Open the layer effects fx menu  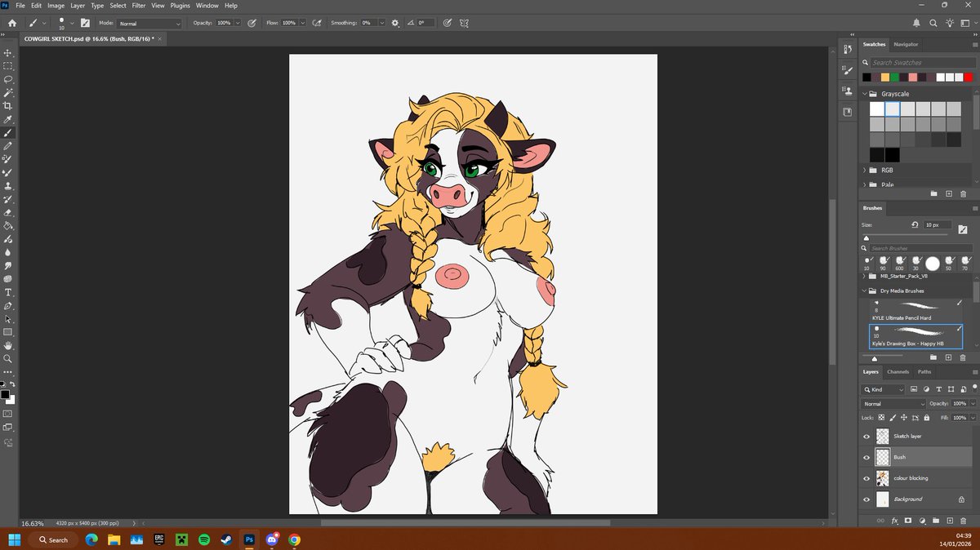pos(895,521)
